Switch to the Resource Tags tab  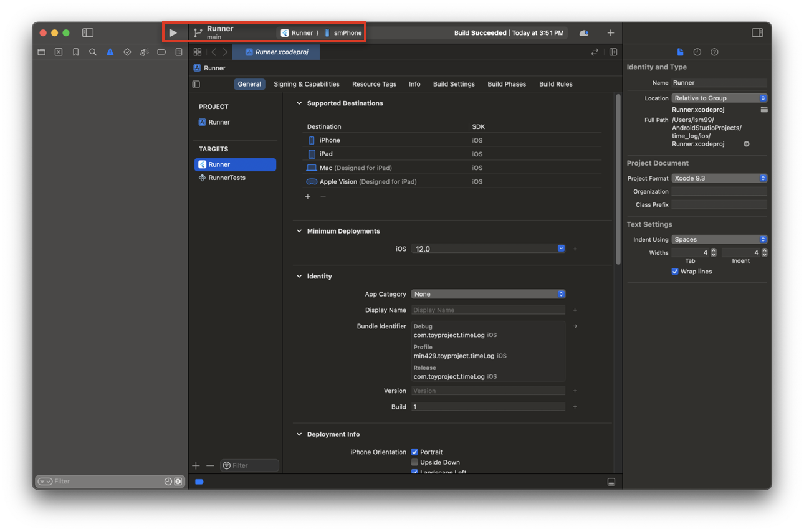click(x=374, y=84)
